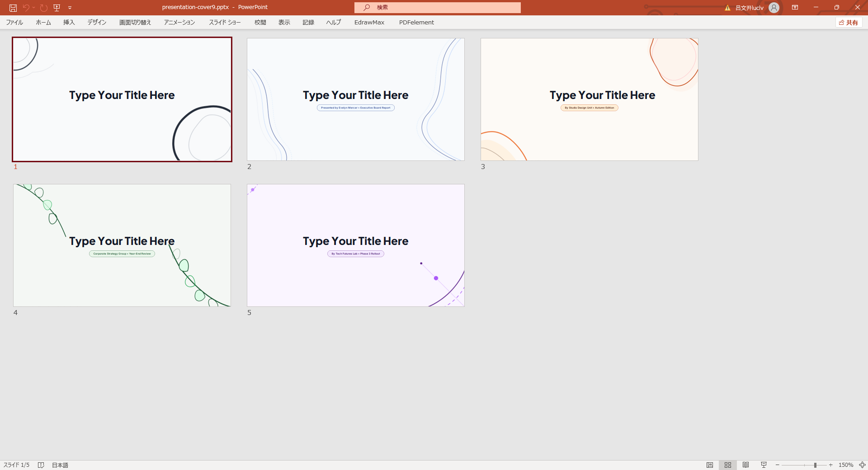
Task: Select the アニメーション tab
Action: pyautogui.click(x=179, y=22)
